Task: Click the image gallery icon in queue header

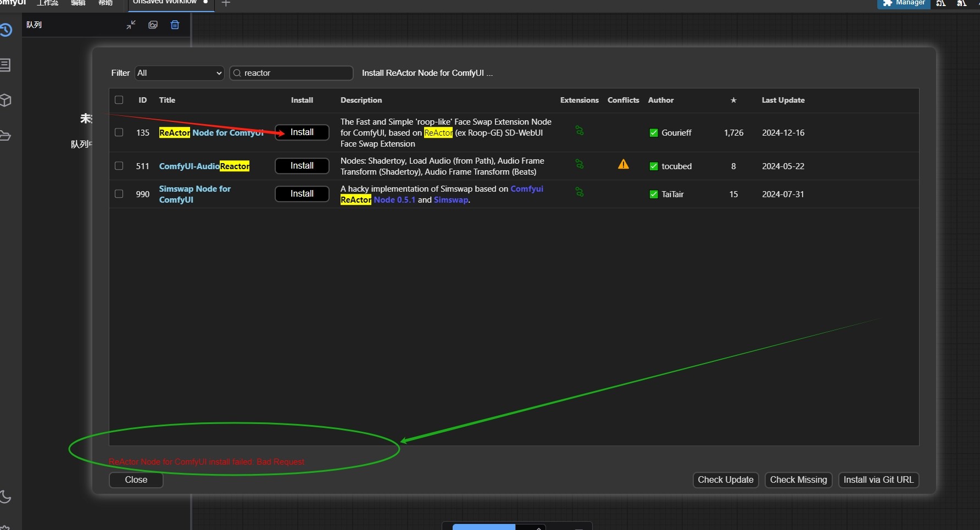Action: 153,25
